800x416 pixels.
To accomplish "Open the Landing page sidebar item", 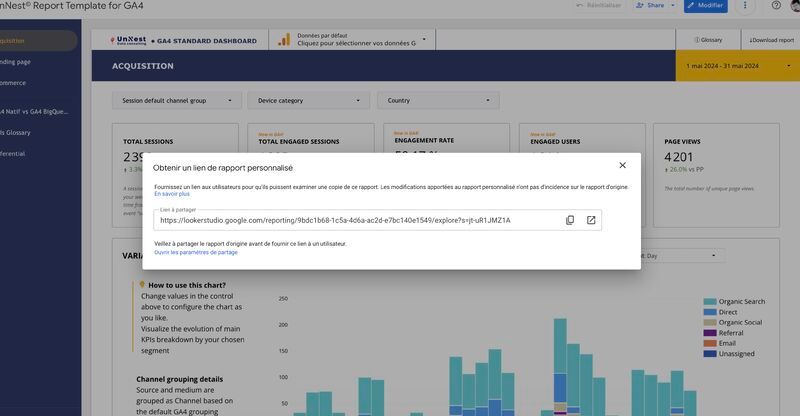I will tap(15, 62).
